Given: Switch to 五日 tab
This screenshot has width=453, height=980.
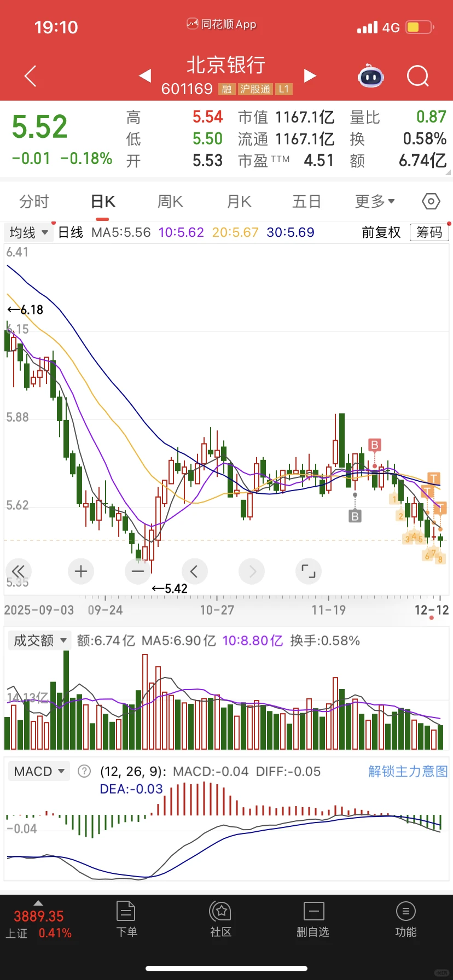Looking at the screenshot, I should click(x=306, y=201).
